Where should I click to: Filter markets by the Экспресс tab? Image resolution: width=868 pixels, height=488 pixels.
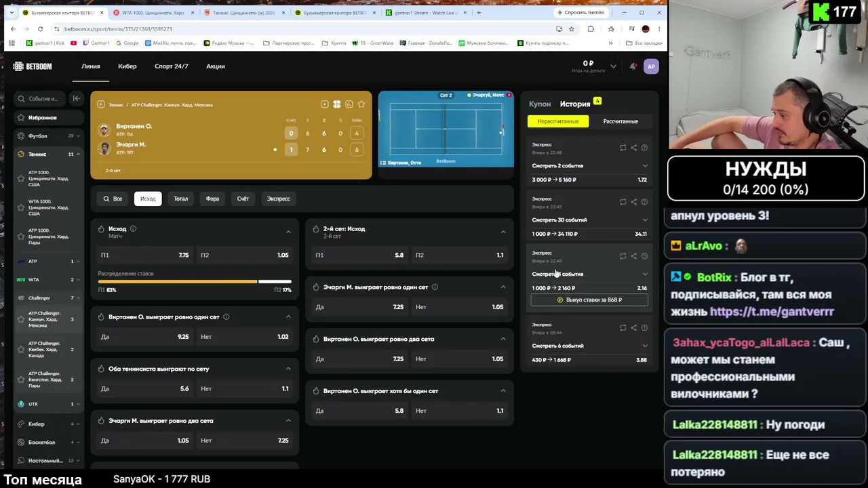(x=278, y=199)
